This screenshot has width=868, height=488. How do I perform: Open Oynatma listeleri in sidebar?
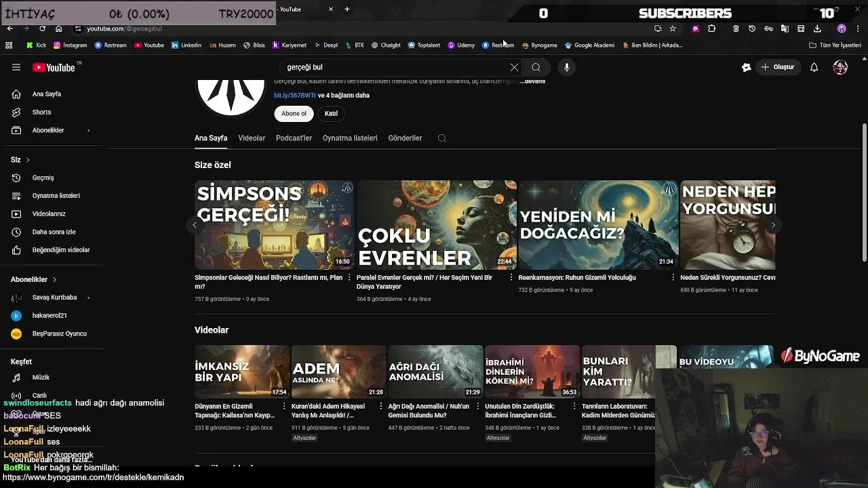coord(56,196)
